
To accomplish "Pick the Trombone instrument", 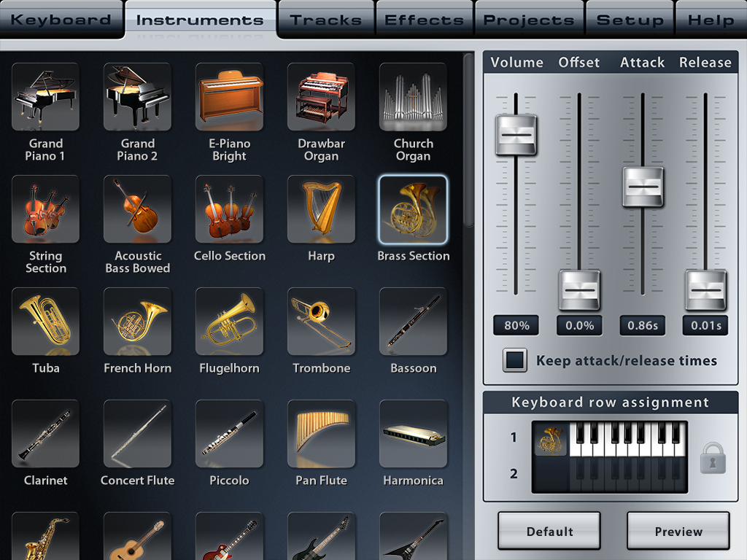I will 321,322.
